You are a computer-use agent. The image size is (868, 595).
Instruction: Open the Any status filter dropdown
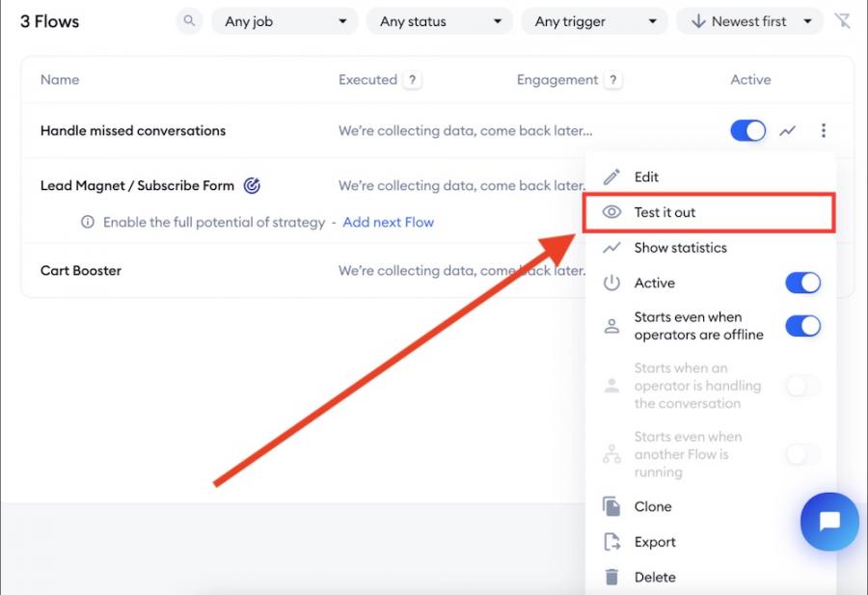point(440,21)
